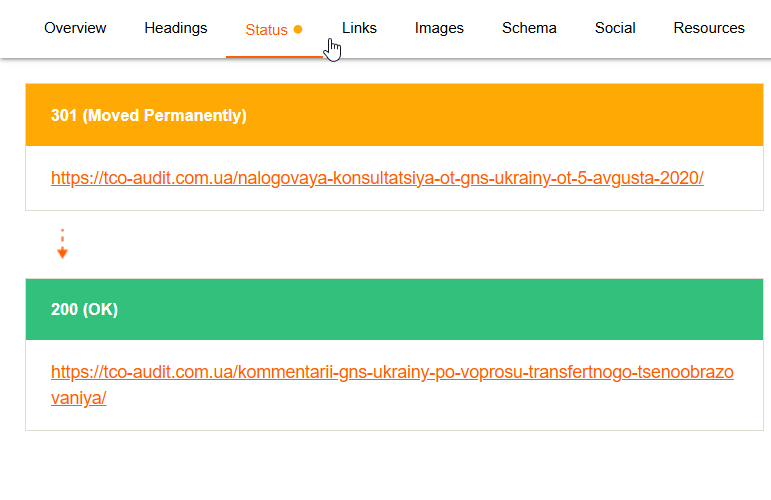The image size is (771, 500).
Task: Click empty area of orange 301 banner
Action: [500, 115]
